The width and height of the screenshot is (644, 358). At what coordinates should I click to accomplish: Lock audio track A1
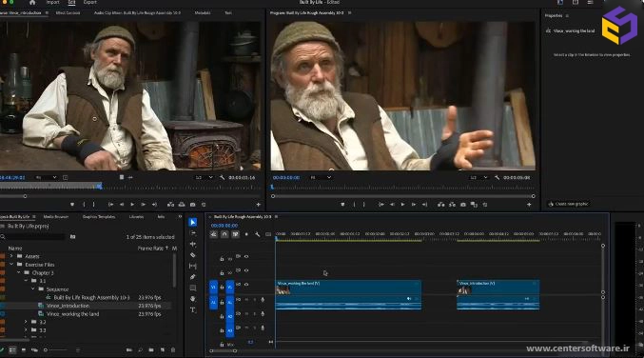[x=222, y=303]
